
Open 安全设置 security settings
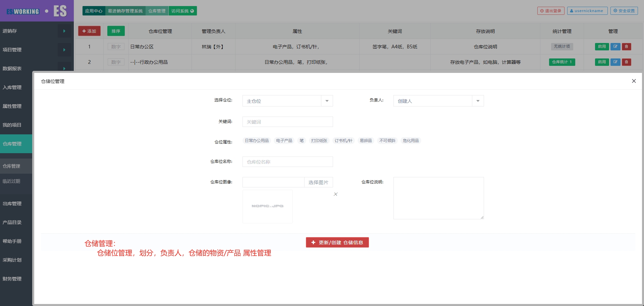pos(624,11)
